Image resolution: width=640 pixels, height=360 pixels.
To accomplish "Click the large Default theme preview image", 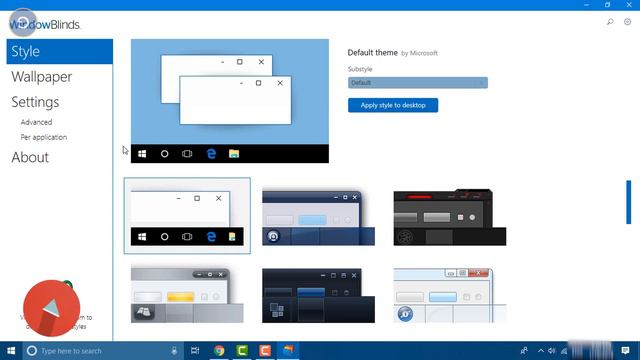I will click(230, 101).
